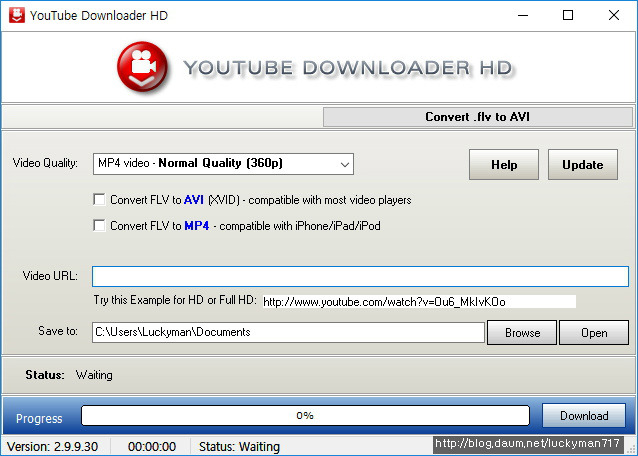Image resolution: width=638 pixels, height=456 pixels.
Task: Click the Update button
Action: pos(583,164)
